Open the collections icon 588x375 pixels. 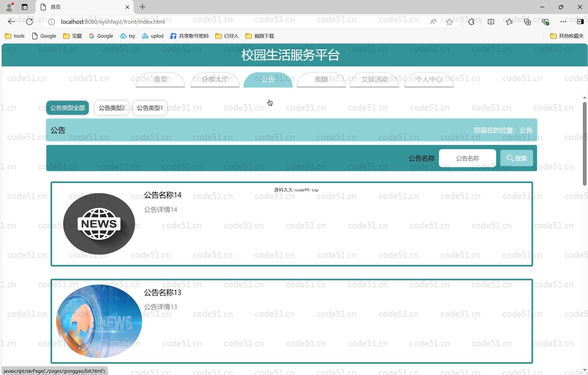(x=527, y=22)
